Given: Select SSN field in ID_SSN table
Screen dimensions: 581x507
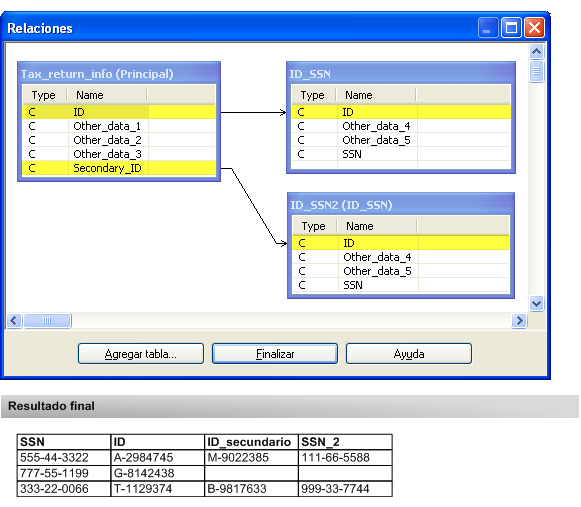Looking at the screenshot, I should tap(401, 154).
